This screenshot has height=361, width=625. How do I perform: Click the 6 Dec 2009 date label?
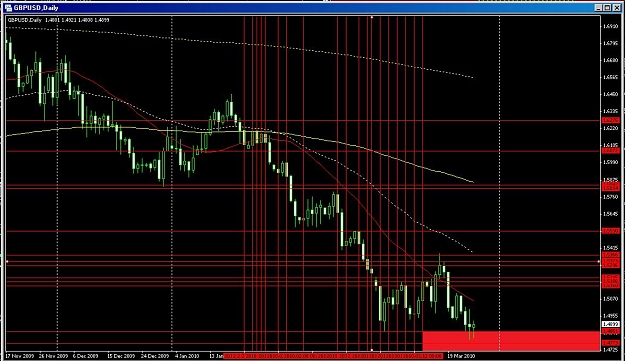(86, 356)
